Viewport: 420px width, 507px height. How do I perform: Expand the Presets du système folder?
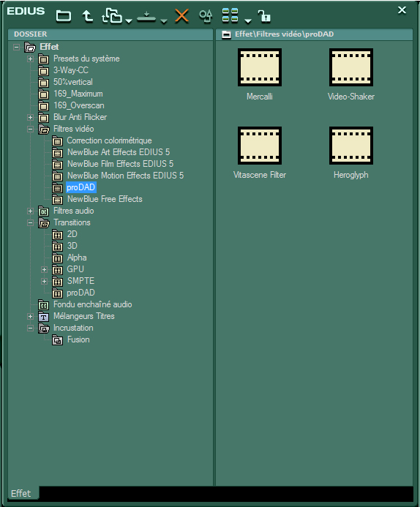click(31, 59)
